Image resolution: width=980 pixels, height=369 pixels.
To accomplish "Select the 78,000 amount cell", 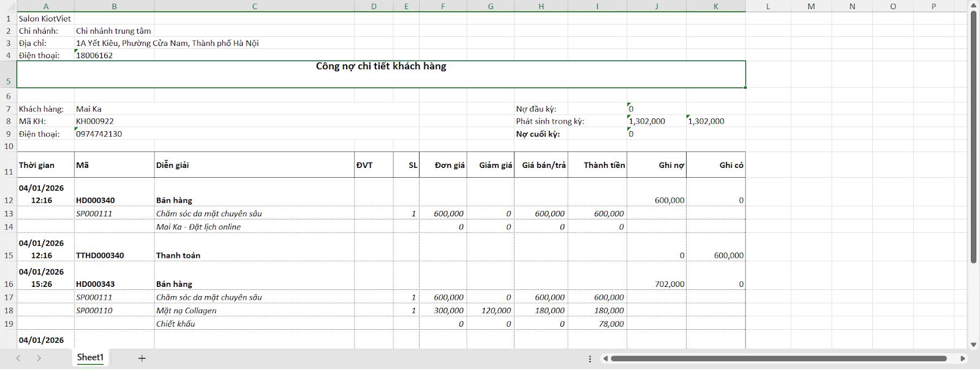I will [597, 324].
